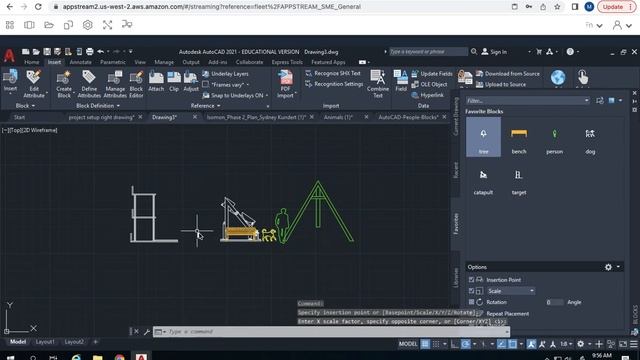Click Underlay Layers button

pyautogui.click(x=225, y=74)
